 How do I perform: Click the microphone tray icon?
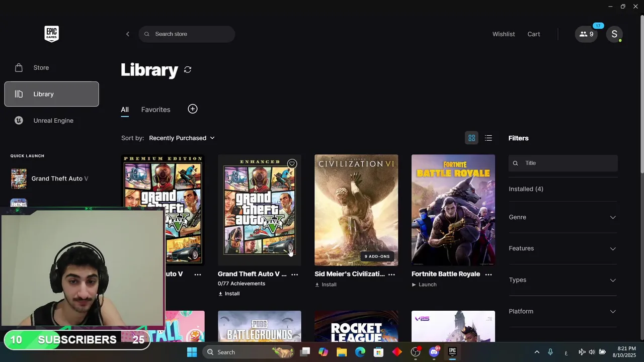[x=550, y=352]
